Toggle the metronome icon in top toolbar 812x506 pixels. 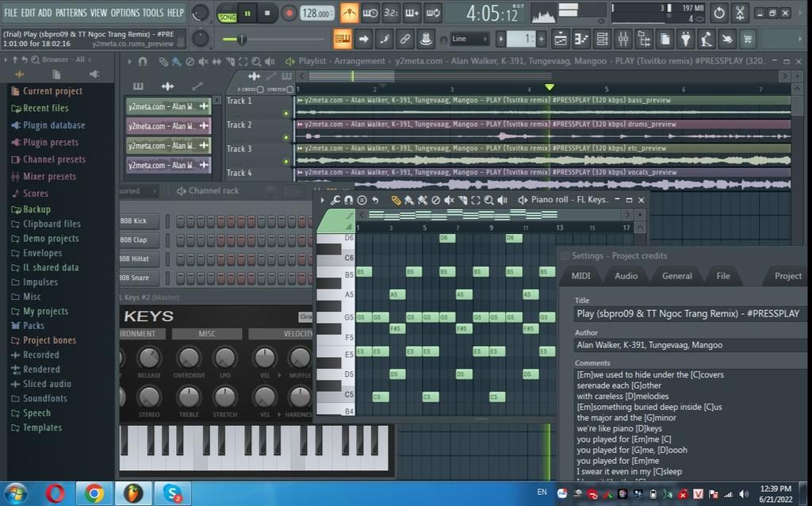click(350, 13)
